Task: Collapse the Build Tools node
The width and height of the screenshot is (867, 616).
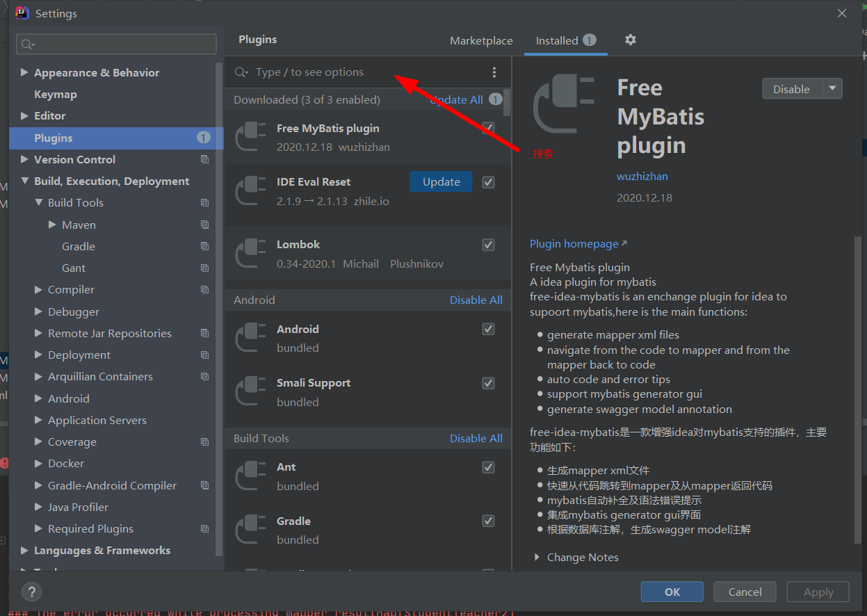Action: (x=39, y=202)
